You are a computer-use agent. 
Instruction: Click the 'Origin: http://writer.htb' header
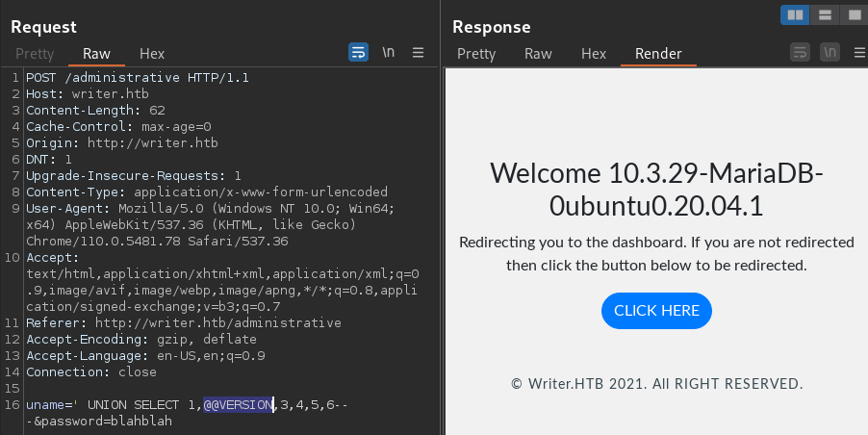pyautogui.click(x=122, y=142)
